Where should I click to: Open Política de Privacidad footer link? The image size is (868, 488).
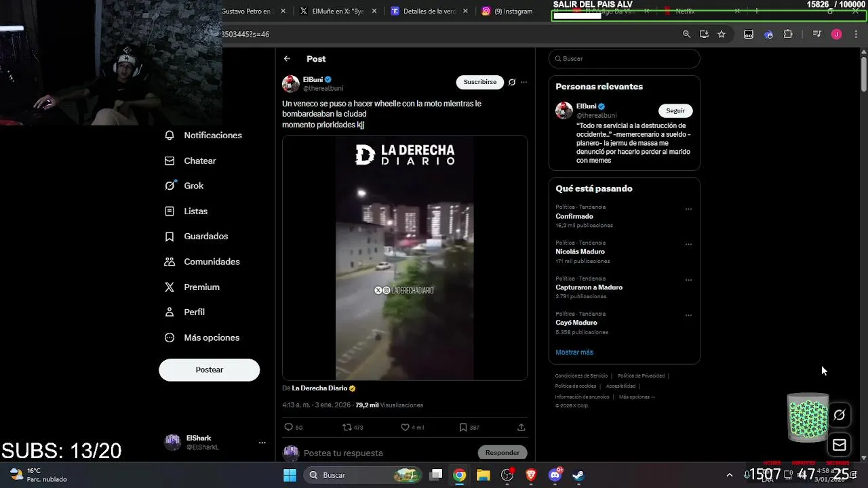pos(641,375)
